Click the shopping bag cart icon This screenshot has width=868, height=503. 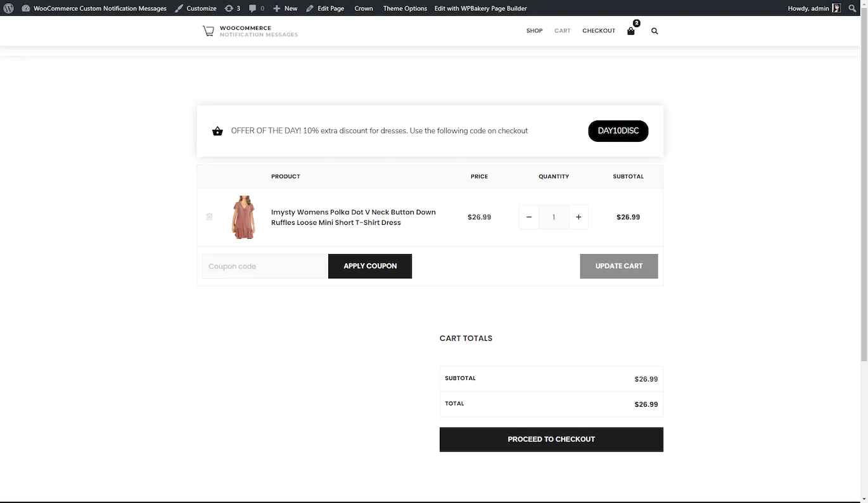(631, 30)
